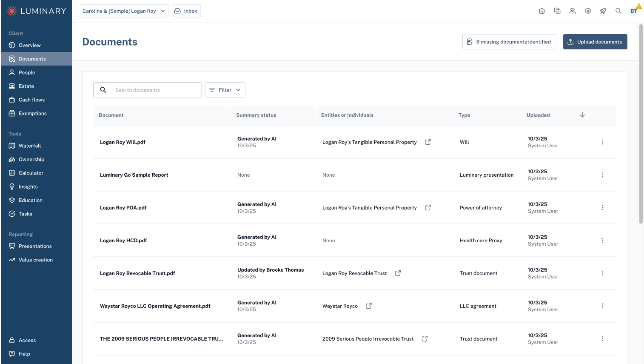The height and width of the screenshot is (364, 644).
Task: Open document Logan Roy HCD.pdf
Action: (123, 241)
